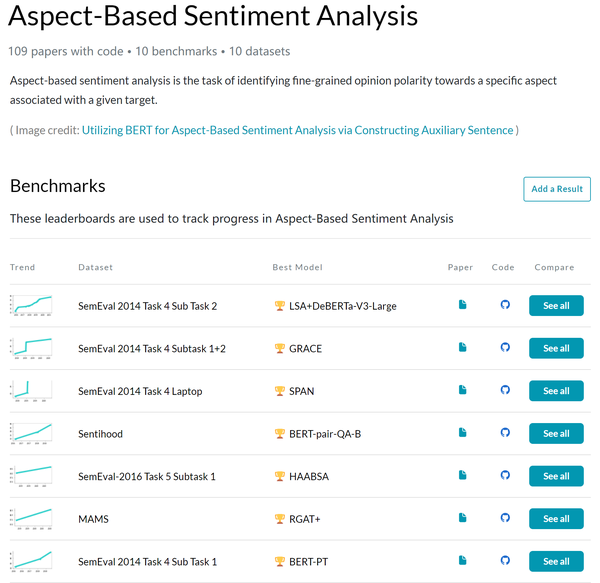Image resolution: width=600 pixels, height=583 pixels.
Task: Open SemEval 2014 Task 4 Subtask 1+2 dataset
Action: (152, 349)
